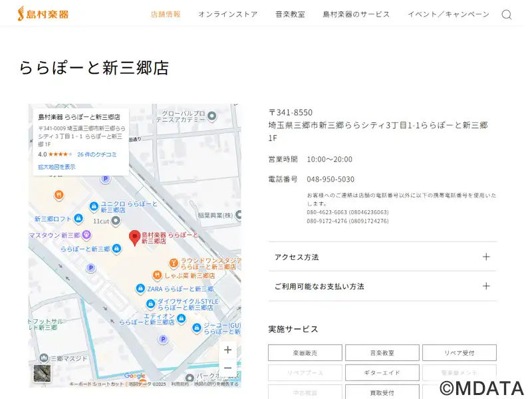Zoom out on the map
Screen dimensions: 532x399
tap(227, 368)
